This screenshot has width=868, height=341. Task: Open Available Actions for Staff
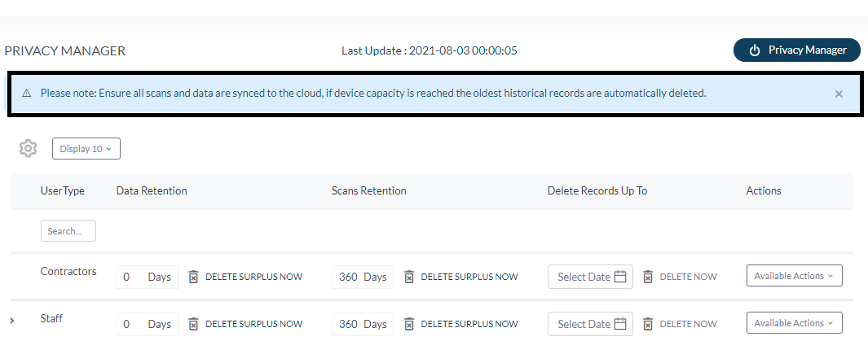point(794,323)
